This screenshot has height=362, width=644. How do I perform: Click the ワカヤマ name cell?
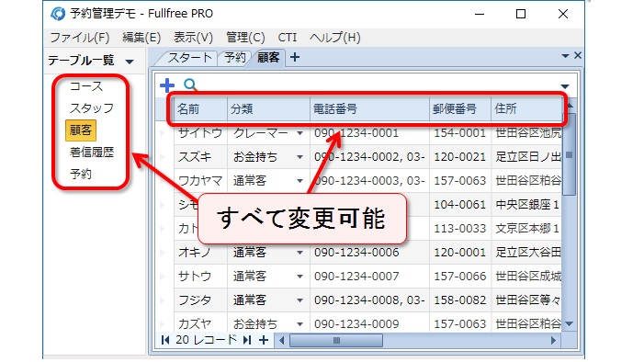[200, 181]
